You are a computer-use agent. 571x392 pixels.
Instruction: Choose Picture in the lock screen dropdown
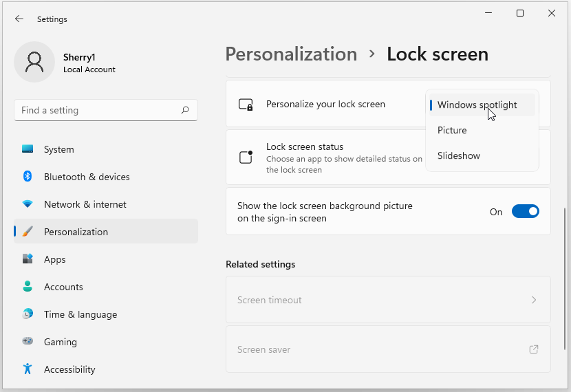pos(452,131)
